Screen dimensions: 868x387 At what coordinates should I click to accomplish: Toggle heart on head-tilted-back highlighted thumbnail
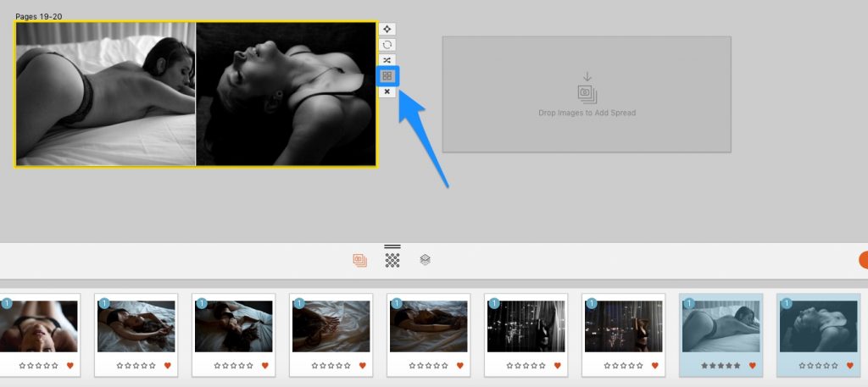(849, 366)
